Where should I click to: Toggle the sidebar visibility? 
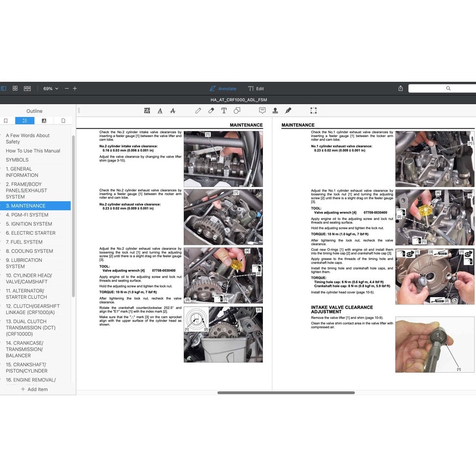(x=3, y=88)
